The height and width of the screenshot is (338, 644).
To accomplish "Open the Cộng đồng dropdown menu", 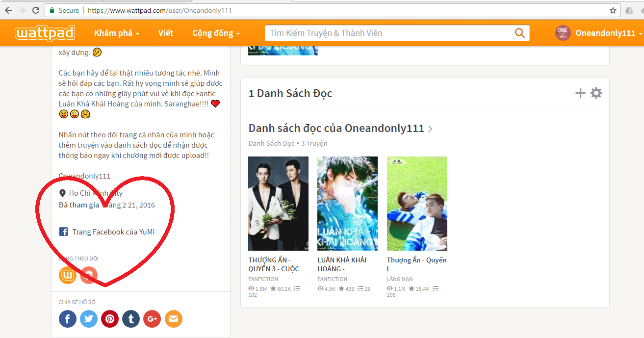I will (x=216, y=33).
